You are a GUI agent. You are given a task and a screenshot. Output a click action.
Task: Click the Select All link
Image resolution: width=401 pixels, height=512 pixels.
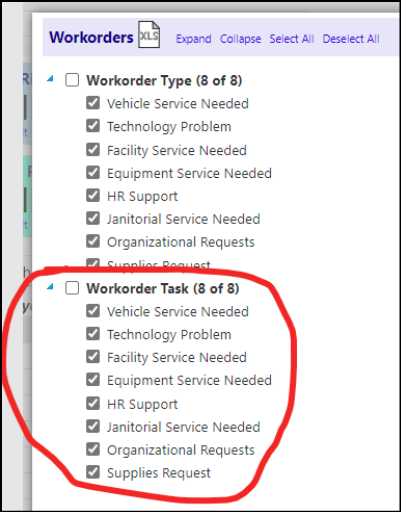click(292, 39)
